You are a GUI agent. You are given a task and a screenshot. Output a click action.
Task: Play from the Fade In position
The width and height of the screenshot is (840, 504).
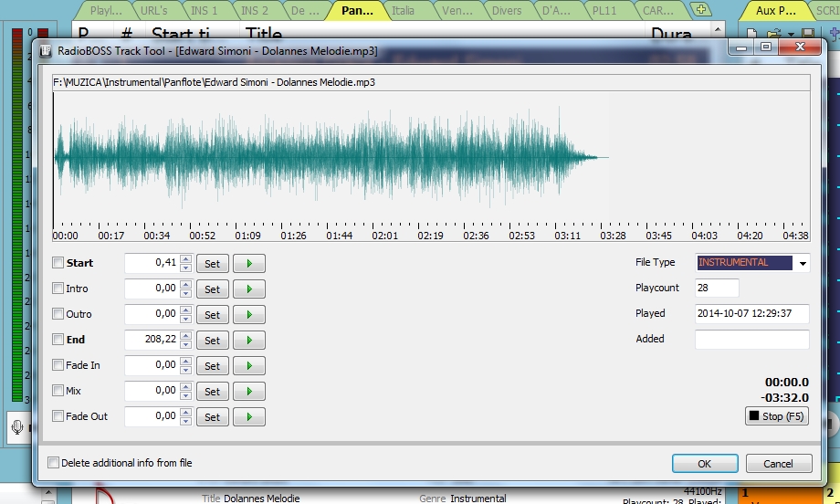pos(249,366)
